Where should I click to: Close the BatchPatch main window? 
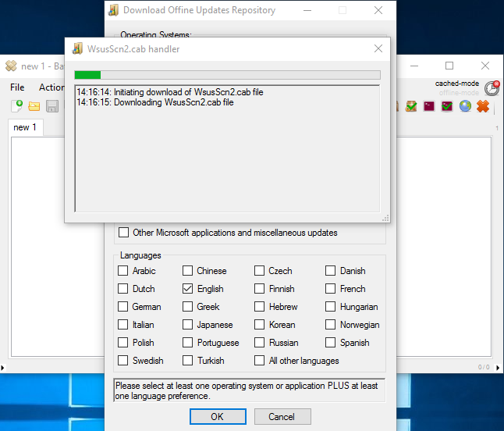[x=485, y=66]
